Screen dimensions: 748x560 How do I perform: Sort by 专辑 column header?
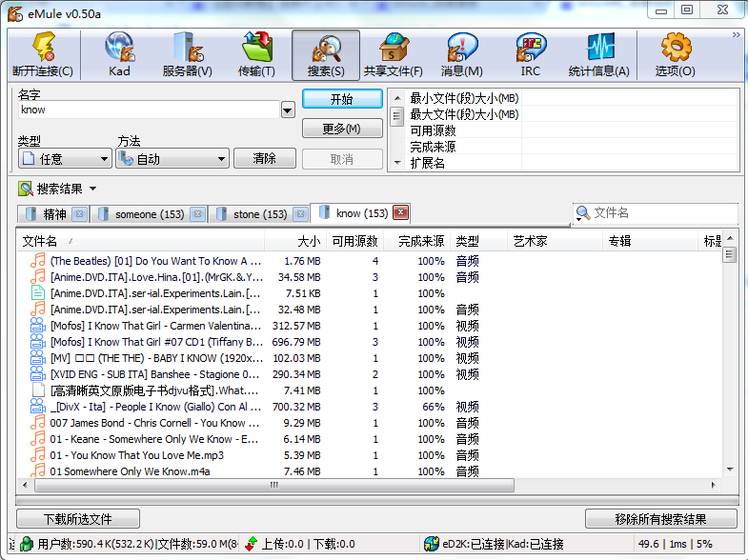point(650,241)
